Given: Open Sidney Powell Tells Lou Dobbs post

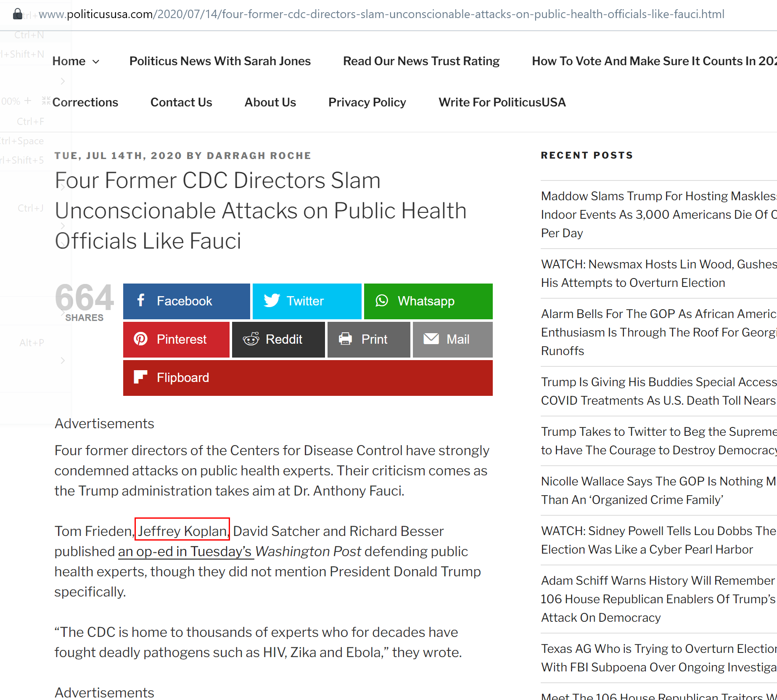Looking at the screenshot, I should (659, 540).
